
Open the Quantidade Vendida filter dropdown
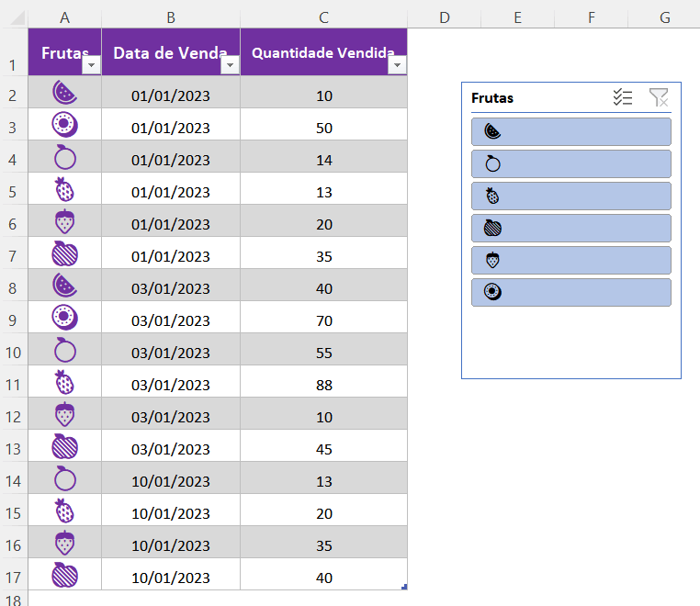397,66
